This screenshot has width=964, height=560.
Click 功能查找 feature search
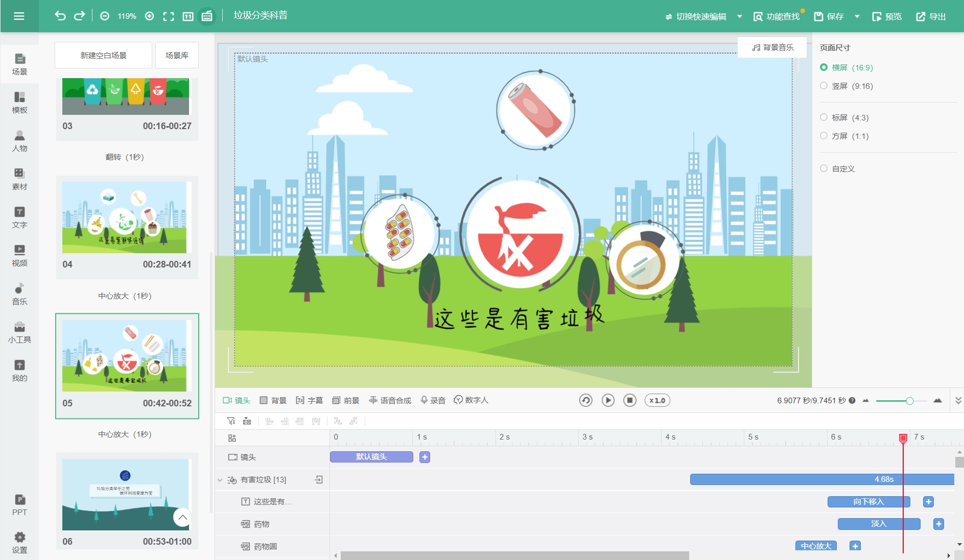[777, 16]
